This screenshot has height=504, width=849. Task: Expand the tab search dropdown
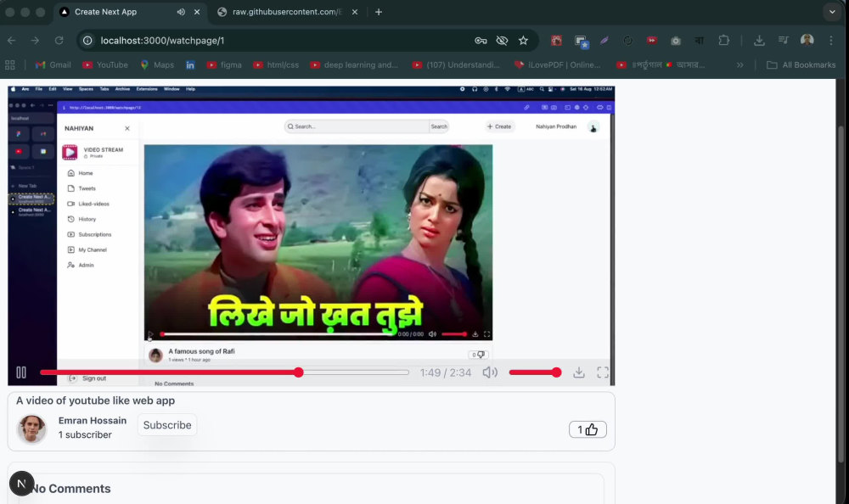[832, 12]
